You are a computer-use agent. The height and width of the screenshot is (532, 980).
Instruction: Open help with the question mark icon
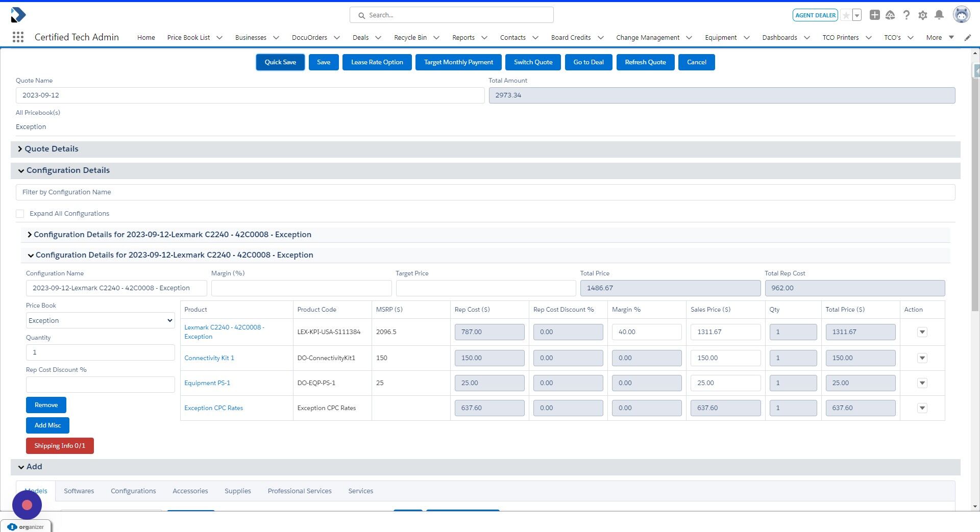coord(906,15)
